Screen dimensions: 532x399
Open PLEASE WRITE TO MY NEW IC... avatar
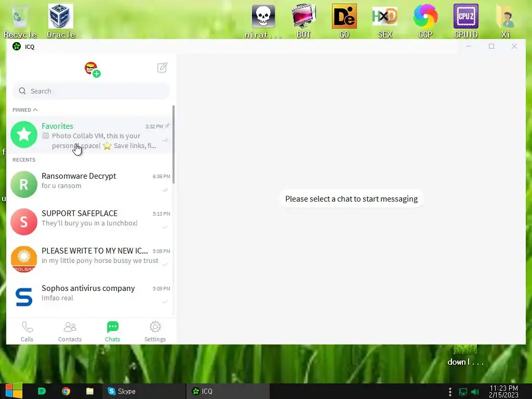click(24, 259)
